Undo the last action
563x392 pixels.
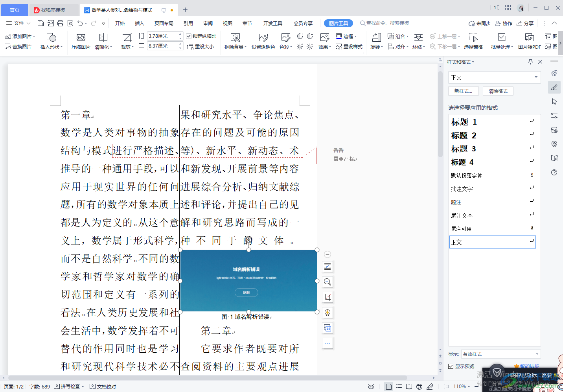(x=80, y=23)
